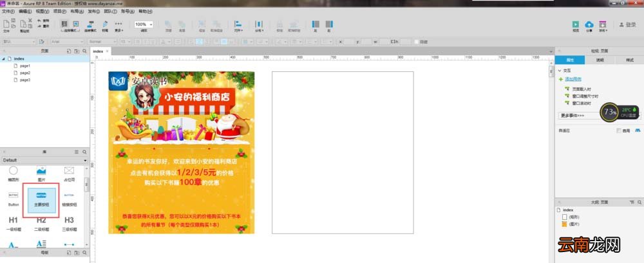Screen dimensions: 644x263
Task: Click the lock icon in toolbar
Action: (279, 24)
